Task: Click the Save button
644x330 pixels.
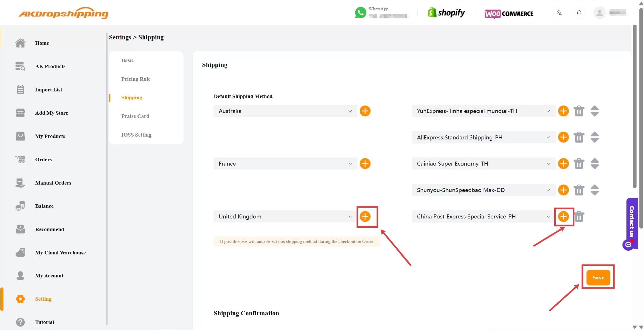Action: tap(598, 277)
